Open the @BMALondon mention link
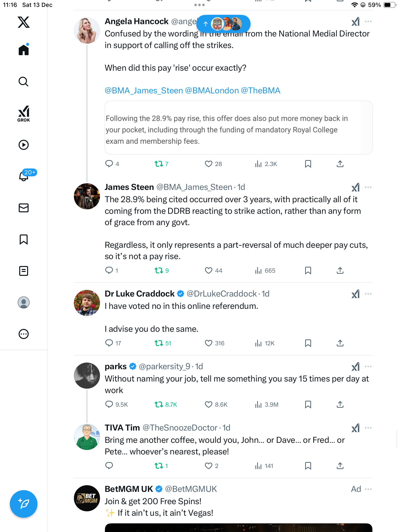Screen dimensions: 399x532 [212, 91]
